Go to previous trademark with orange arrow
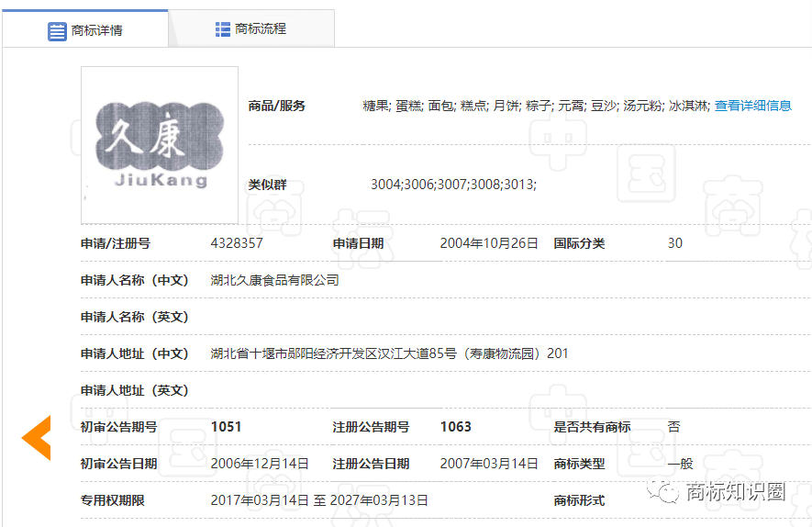Image resolution: width=812 pixels, height=527 pixels. pyautogui.click(x=37, y=438)
